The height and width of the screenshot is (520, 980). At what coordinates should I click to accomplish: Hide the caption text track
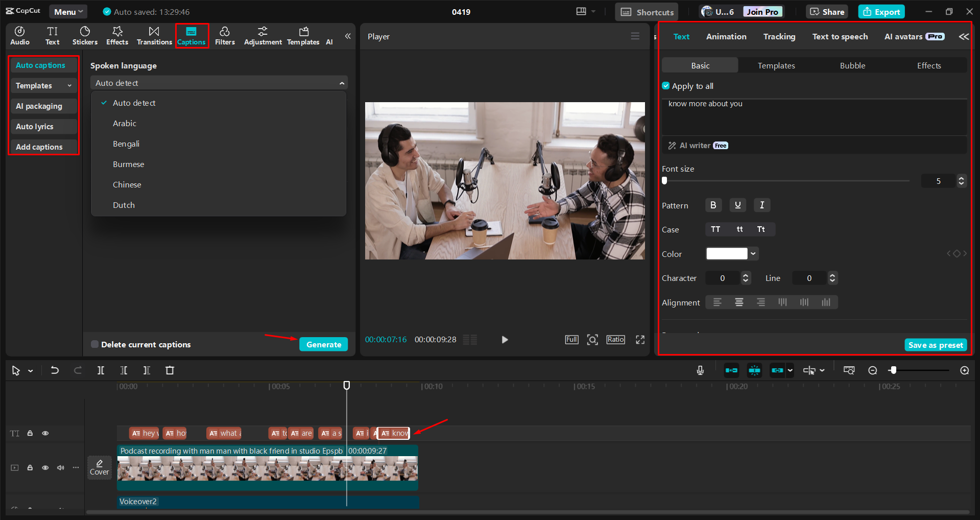point(45,433)
